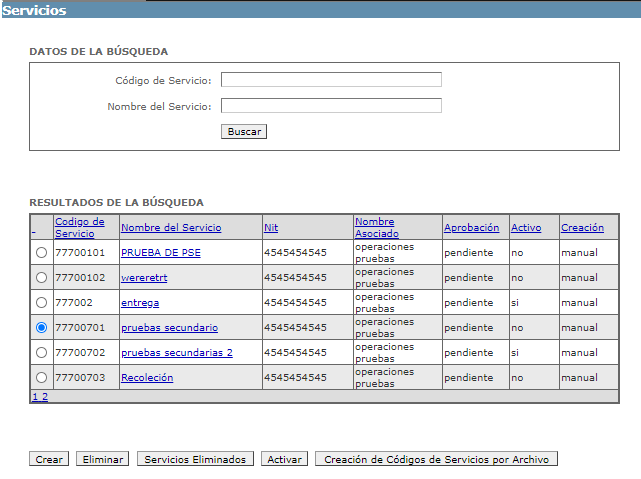Click 'manual' in the wereretrt row
Image resolution: width=641 pixels, height=479 pixels.
(x=579, y=278)
